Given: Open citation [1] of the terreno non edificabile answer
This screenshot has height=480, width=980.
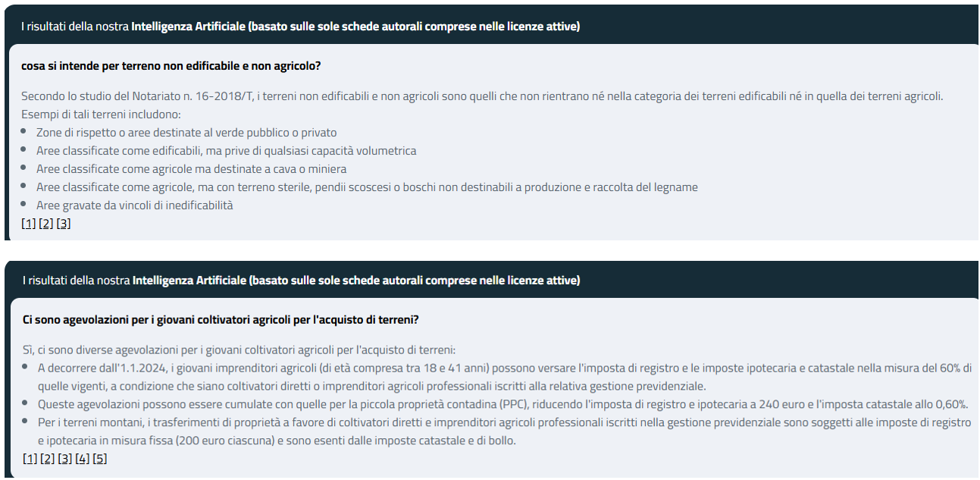Looking at the screenshot, I should coord(29,224).
